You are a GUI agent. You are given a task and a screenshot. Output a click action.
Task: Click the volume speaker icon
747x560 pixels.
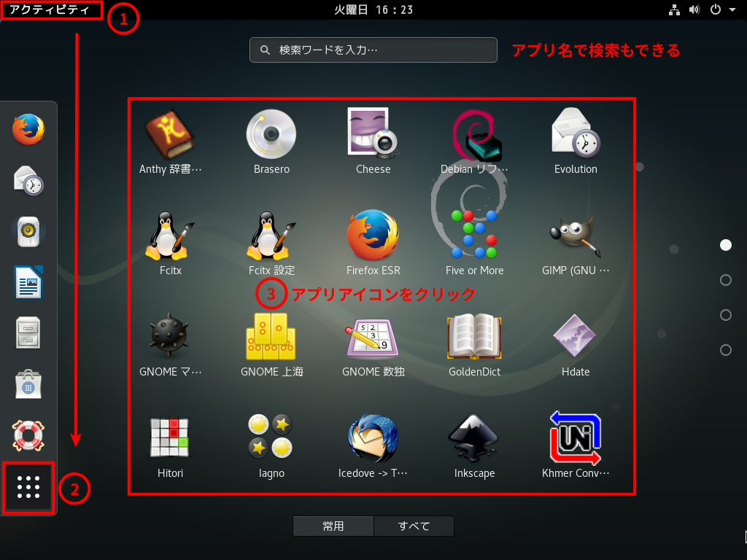point(694,9)
